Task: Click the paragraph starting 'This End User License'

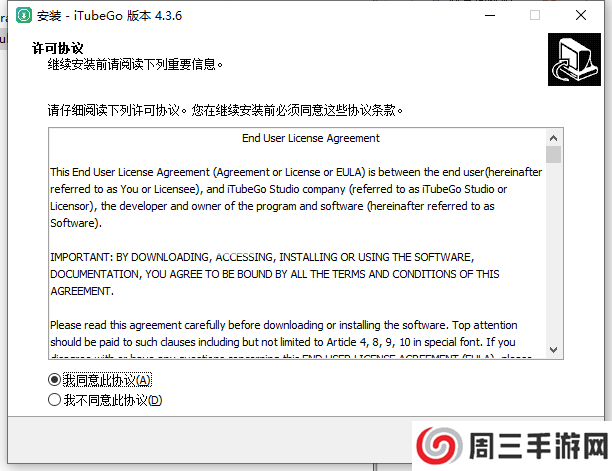Action: [x=296, y=197]
